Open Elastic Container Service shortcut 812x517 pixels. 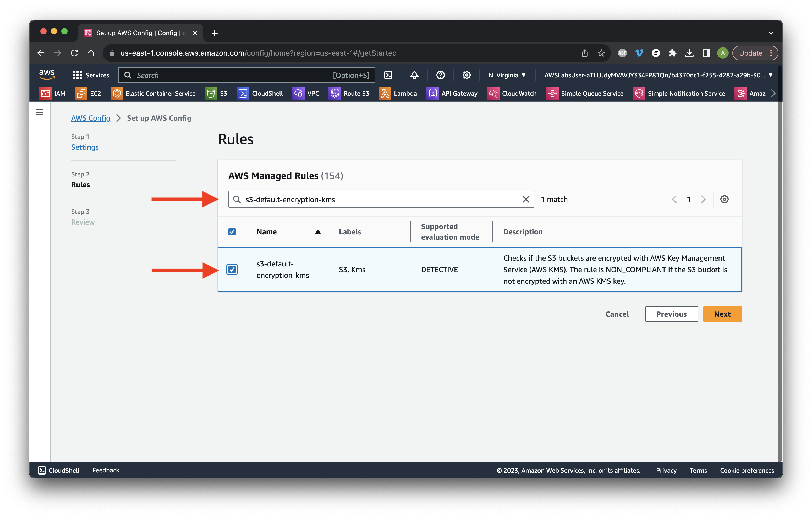pyautogui.click(x=153, y=94)
